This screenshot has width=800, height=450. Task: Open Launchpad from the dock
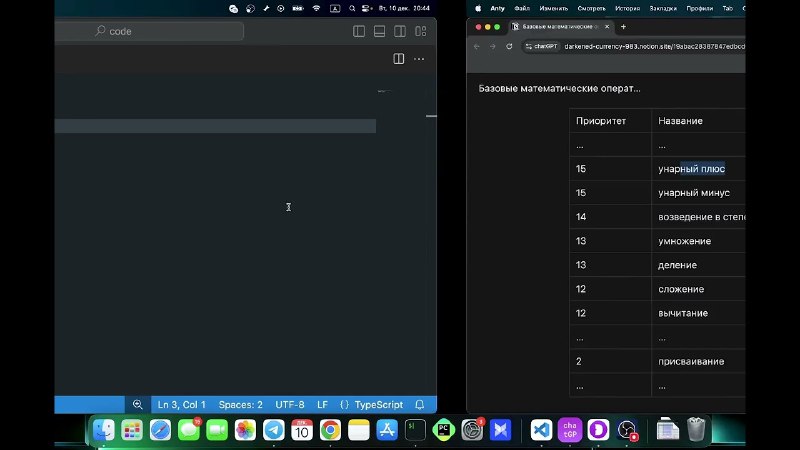click(132, 430)
